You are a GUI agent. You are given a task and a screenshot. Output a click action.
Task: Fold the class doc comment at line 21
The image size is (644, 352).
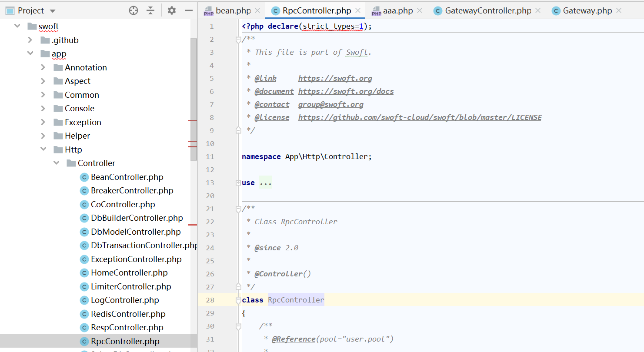point(238,209)
